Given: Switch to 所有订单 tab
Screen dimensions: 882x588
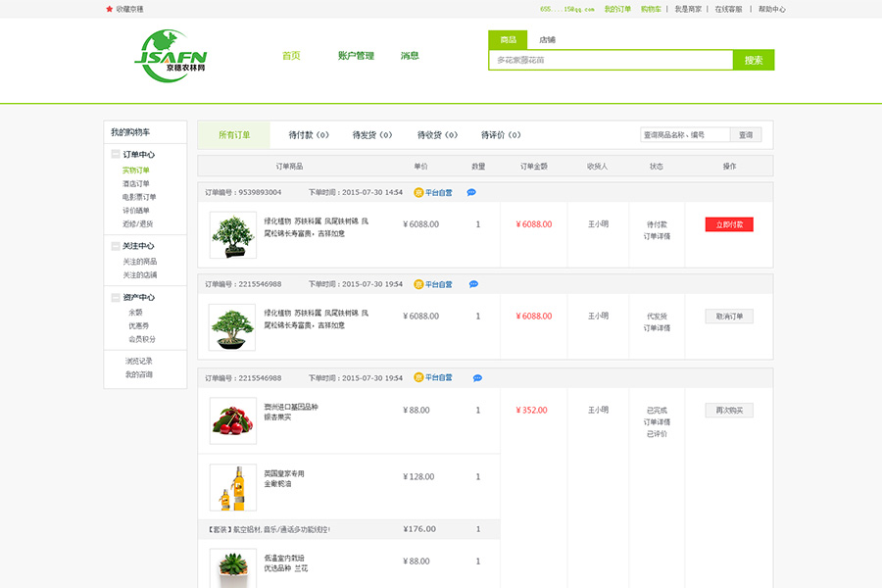Looking at the screenshot, I should click(x=234, y=135).
